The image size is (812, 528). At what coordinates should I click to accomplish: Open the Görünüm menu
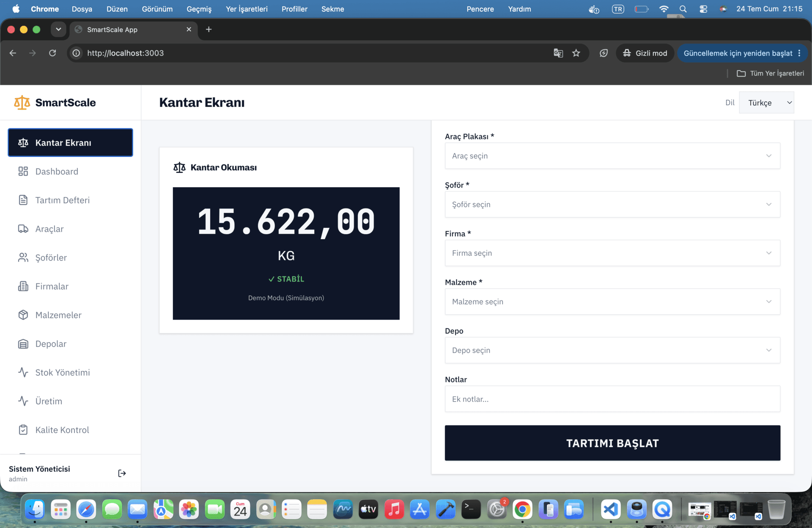click(x=157, y=9)
